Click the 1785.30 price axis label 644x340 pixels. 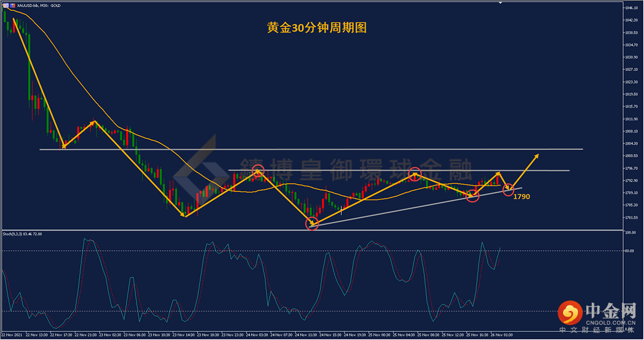coord(631,205)
